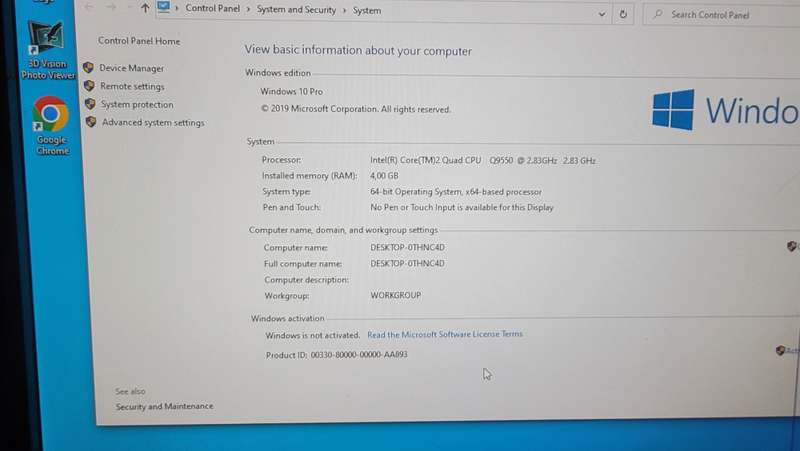800x451 pixels.
Task: Go up one level with the up arrow
Action: click(x=145, y=8)
